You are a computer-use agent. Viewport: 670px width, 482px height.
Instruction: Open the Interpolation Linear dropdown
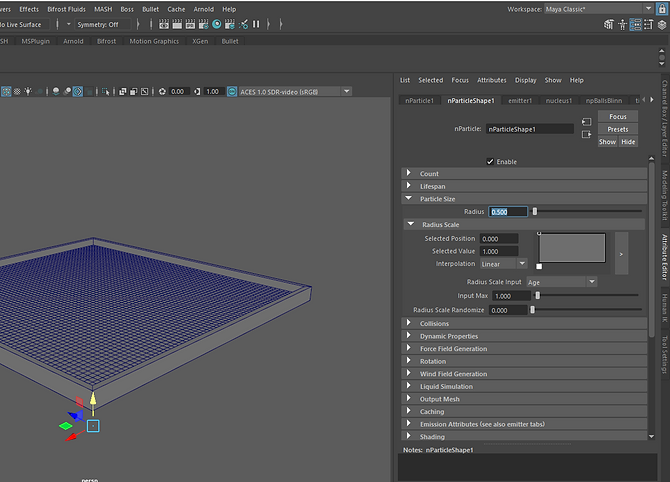coord(504,264)
